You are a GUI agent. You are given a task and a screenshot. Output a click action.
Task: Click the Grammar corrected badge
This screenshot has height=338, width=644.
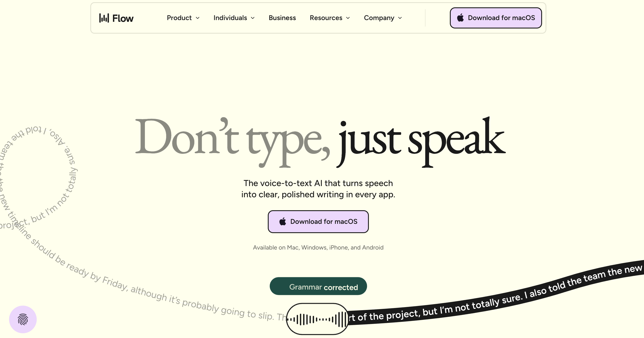[x=318, y=286]
